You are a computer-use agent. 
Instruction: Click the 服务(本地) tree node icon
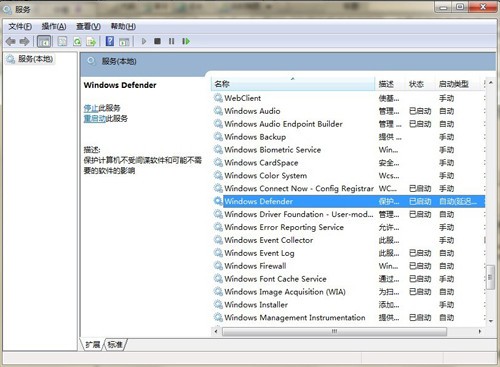pos(11,59)
